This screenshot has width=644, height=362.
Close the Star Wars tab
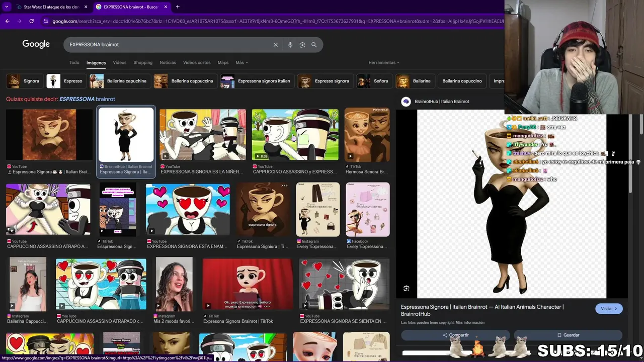point(86,7)
